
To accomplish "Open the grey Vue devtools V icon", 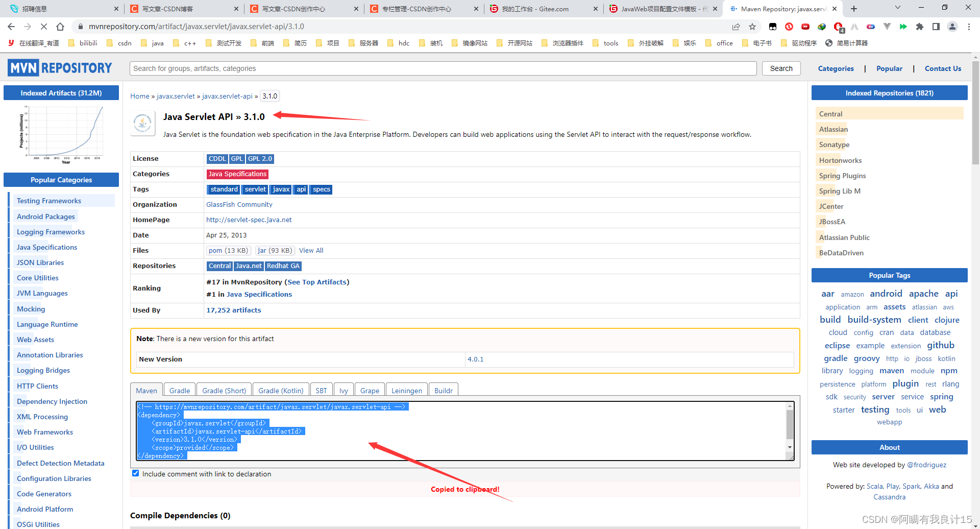I will (x=887, y=27).
